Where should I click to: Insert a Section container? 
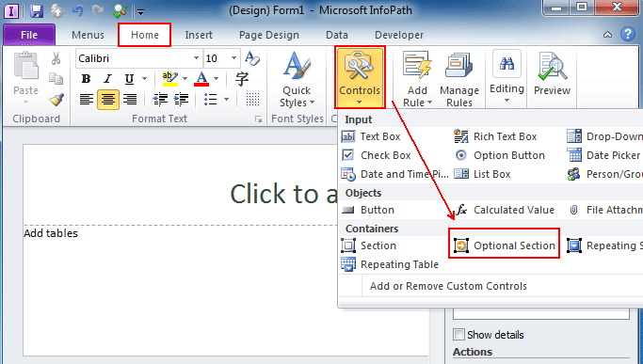click(x=369, y=245)
